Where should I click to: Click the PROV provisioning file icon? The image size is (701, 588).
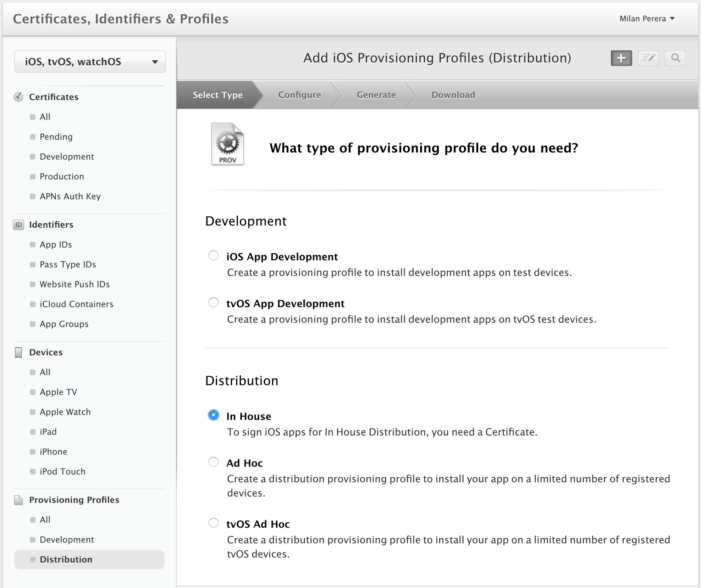click(227, 144)
